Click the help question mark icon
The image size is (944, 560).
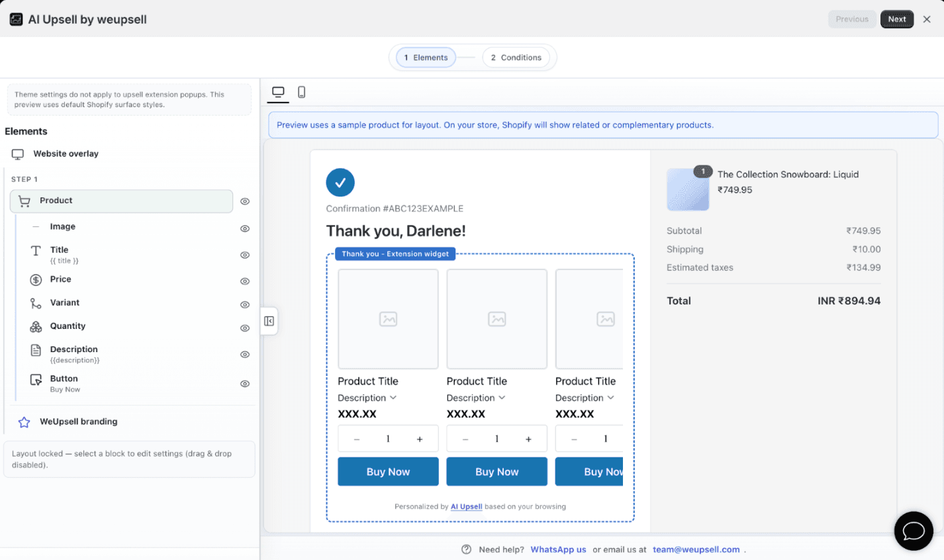(x=466, y=549)
